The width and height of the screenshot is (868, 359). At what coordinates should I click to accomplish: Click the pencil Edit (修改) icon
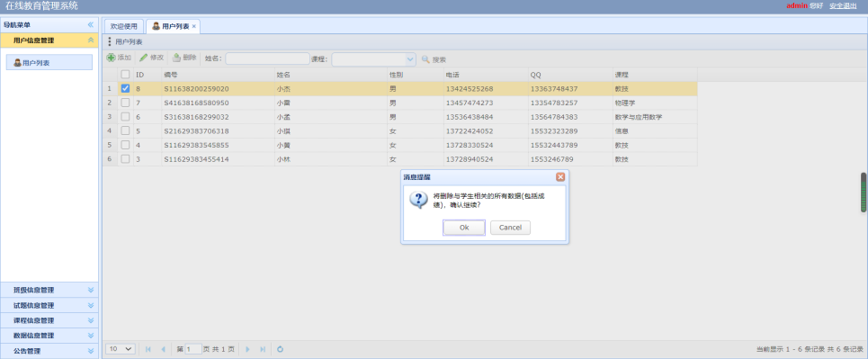[x=143, y=58]
